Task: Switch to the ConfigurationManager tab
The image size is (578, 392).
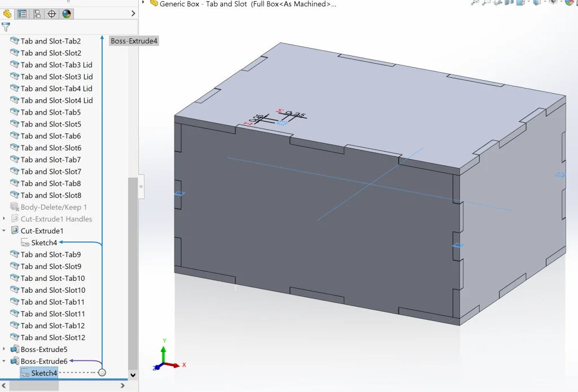Action: coord(37,14)
